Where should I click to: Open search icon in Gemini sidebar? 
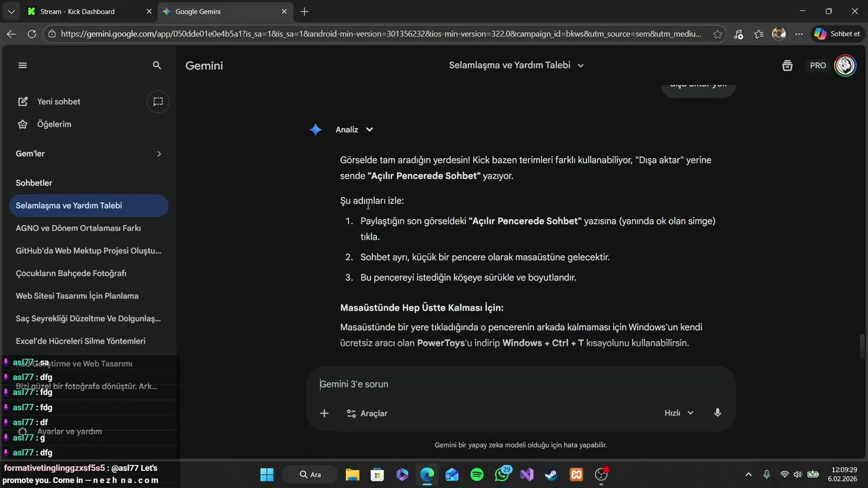[x=157, y=65]
